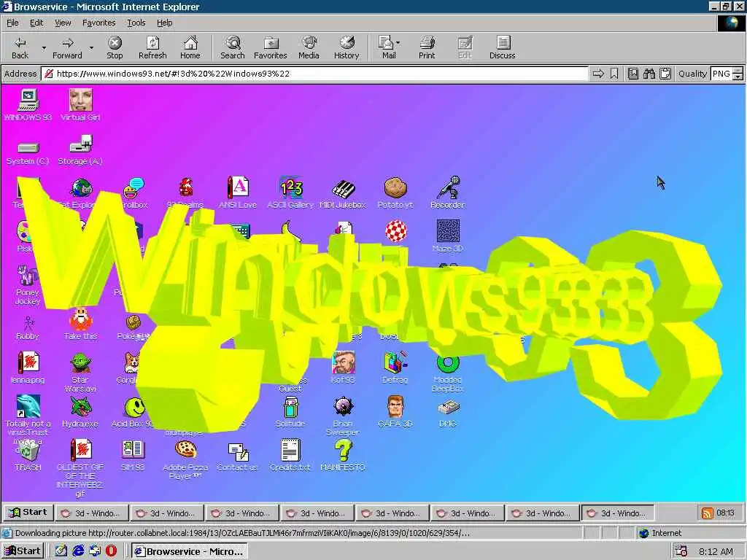This screenshot has height=560, width=747.
Task: Refresh the current page
Action: [x=152, y=47]
